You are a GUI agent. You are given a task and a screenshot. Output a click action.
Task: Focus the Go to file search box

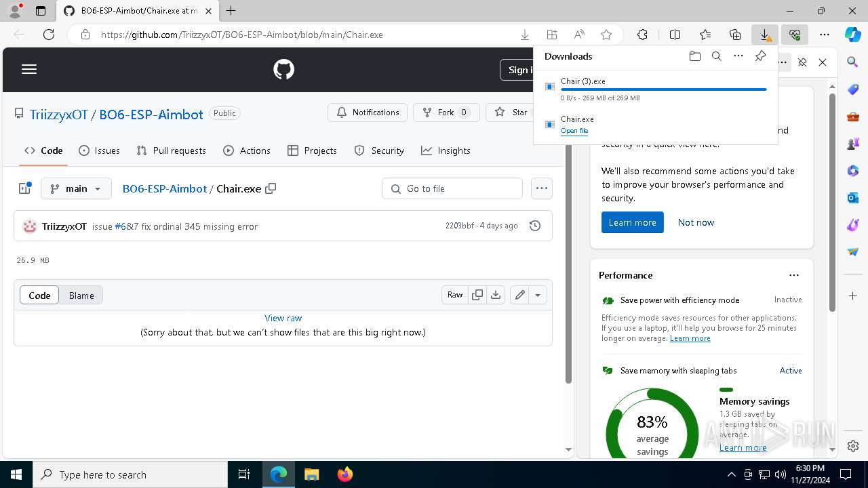452,188
